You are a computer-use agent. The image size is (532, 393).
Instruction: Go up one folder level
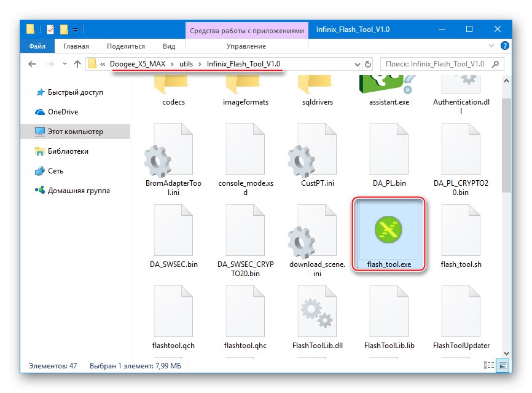(77, 64)
